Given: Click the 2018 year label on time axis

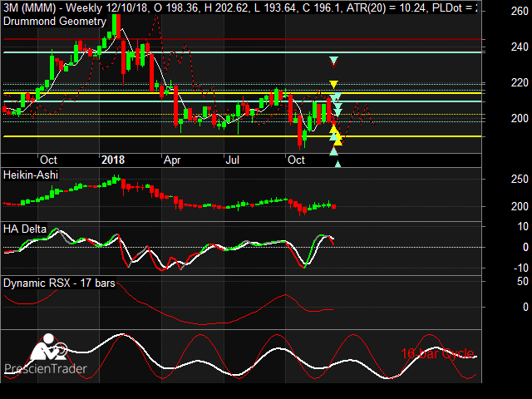Looking at the screenshot, I should [x=113, y=160].
